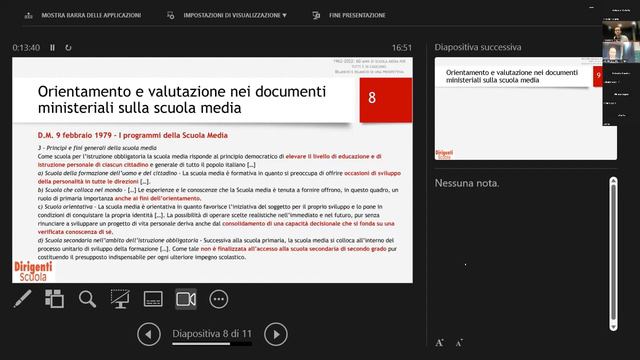This screenshot has width=640, height=360.
Task: Activate the zoom into slide magnifier
Action: 87,299
